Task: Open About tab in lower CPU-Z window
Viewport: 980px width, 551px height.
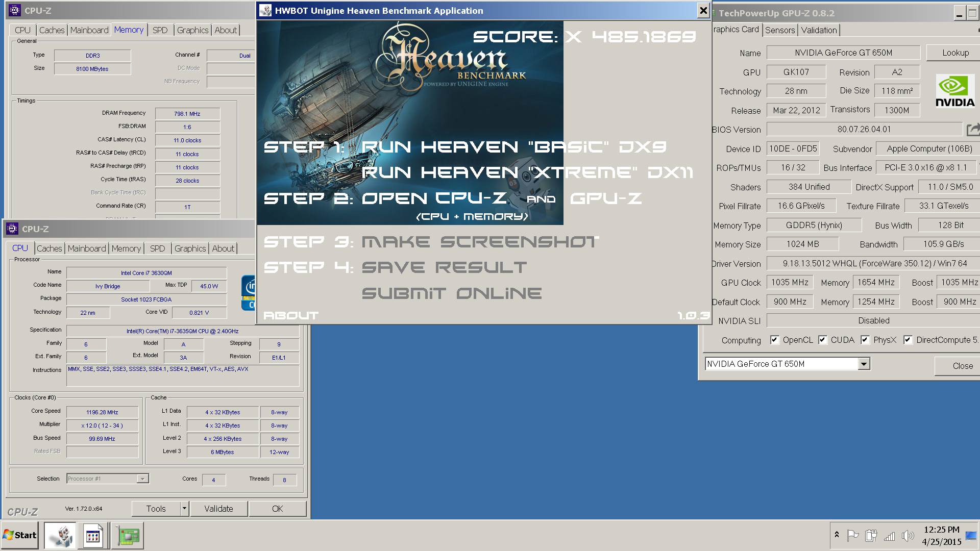Action: (x=223, y=248)
